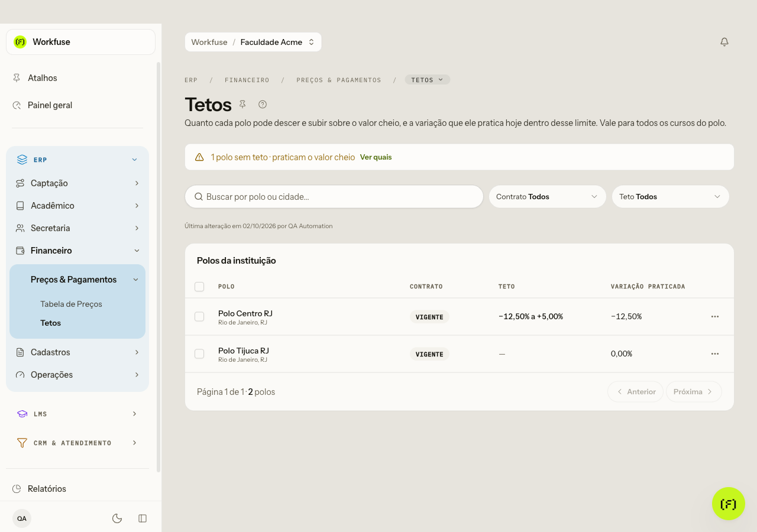
Task: Expand the Captação menu
Action: point(77,183)
